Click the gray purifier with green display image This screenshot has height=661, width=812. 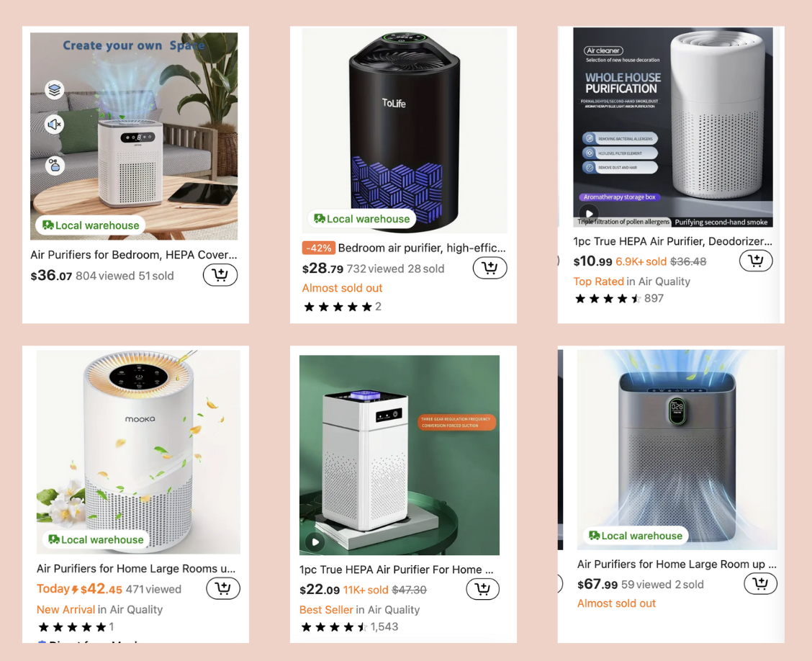tap(677, 449)
